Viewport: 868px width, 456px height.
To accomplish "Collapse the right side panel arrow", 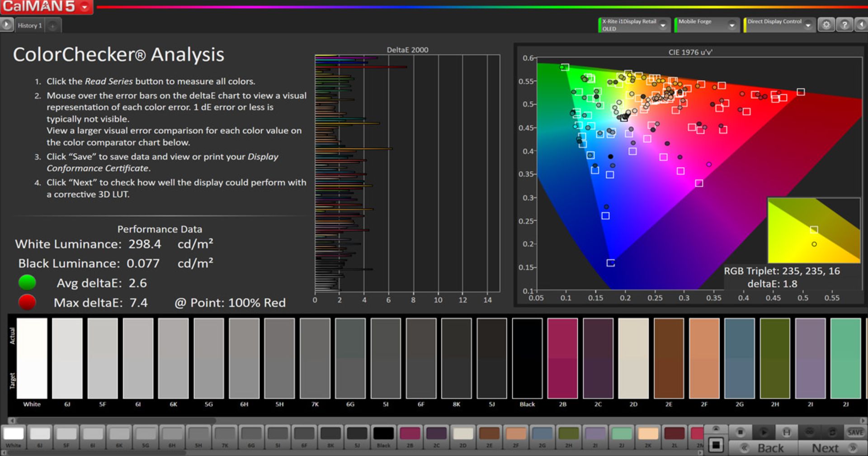I will (x=862, y=25).
